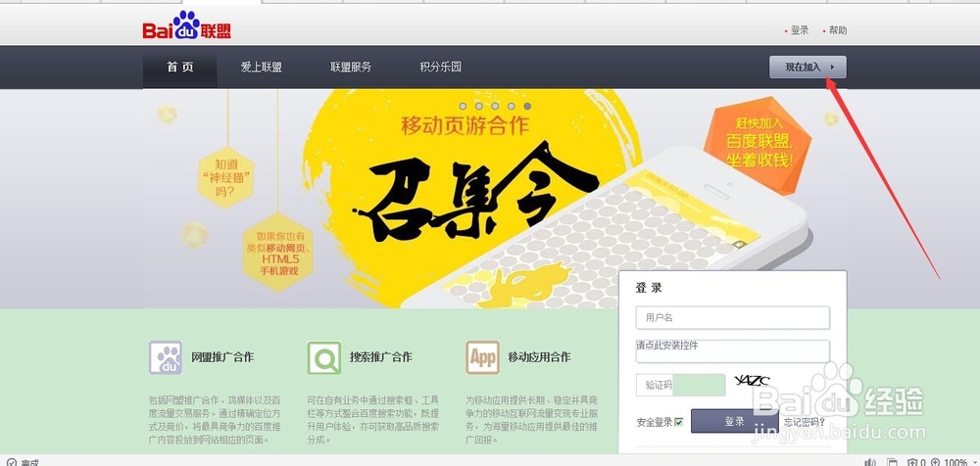Select the first carousel dot indicator
Viewport: 980px width, 466px height.
point(463,106)
